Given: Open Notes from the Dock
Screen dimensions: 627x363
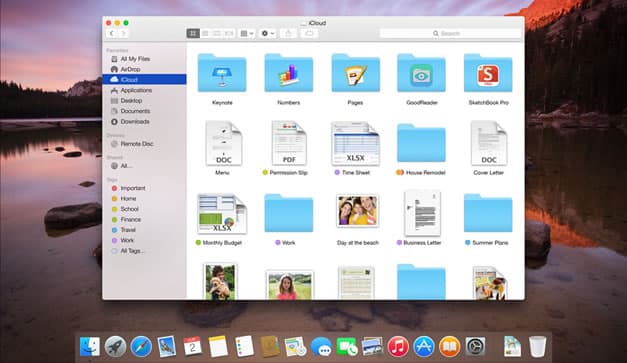Looking at the screenshot, I should click(218, 346).
